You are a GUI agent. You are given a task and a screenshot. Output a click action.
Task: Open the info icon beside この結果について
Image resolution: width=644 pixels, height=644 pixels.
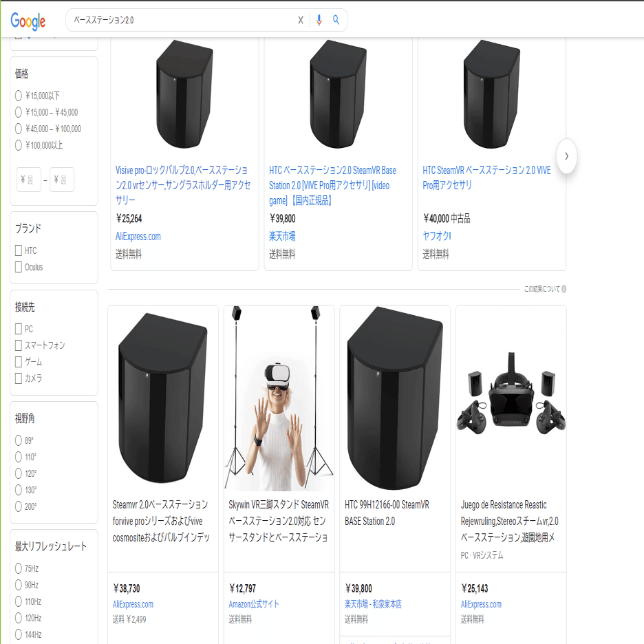click(x=564, y=289)
